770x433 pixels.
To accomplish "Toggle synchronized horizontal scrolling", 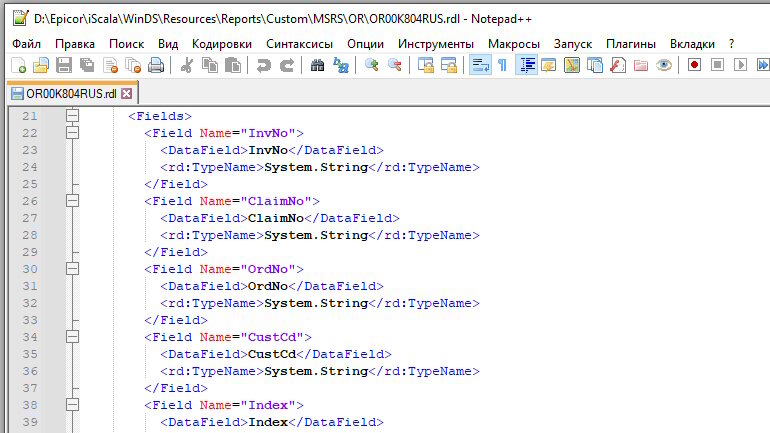I will pyautogui.click(x=448, y=65).
